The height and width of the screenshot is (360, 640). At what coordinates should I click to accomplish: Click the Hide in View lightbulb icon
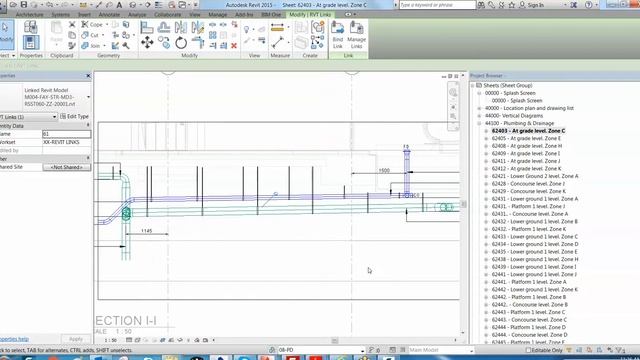tap(247, 29)
